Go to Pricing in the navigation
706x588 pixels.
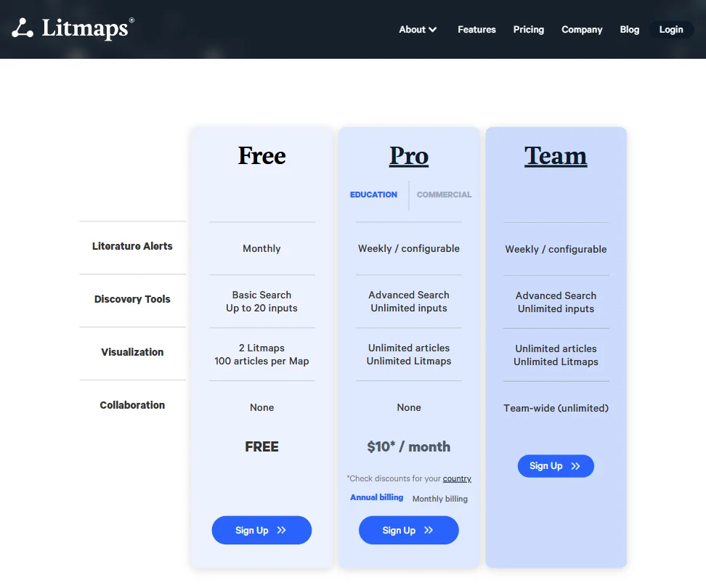click(528, 30)
